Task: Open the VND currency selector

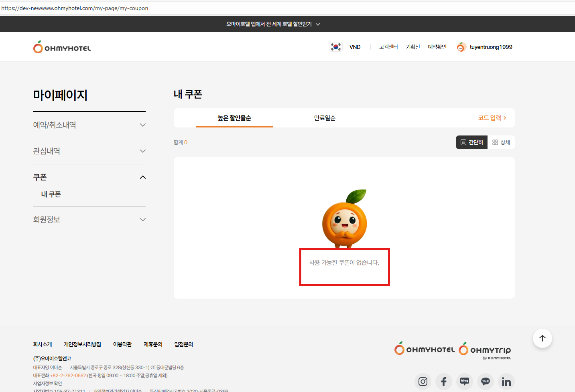Action: 355,47
